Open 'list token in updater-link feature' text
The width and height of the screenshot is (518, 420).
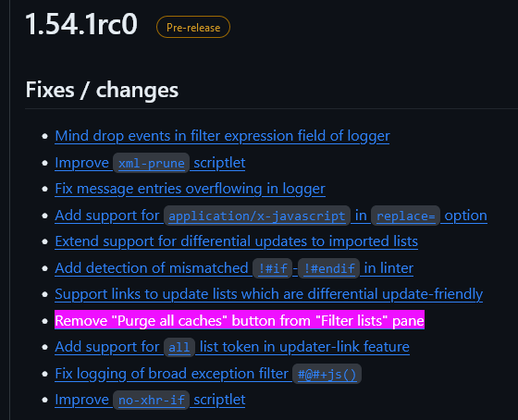tap(304, 347)
